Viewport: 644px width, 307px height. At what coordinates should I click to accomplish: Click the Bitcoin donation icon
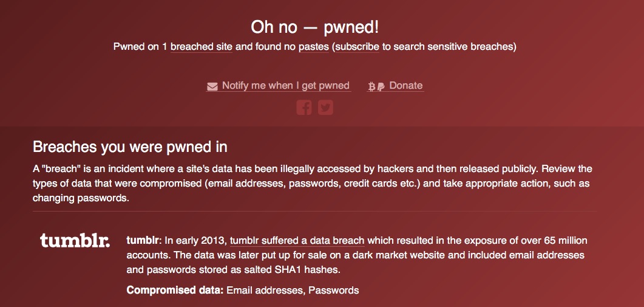click(x=372, y=86)
